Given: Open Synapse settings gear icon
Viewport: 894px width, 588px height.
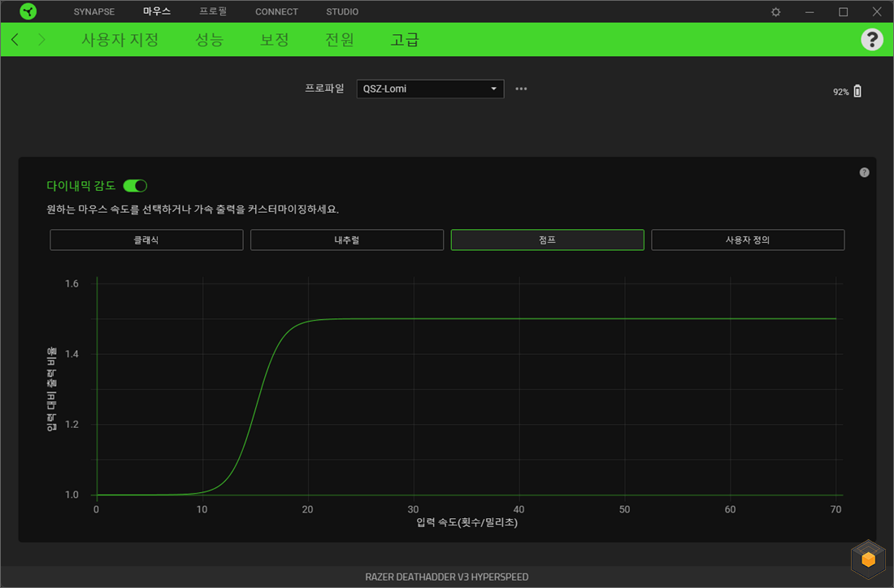Looking at the screenshot, I should tap(775, 12).
